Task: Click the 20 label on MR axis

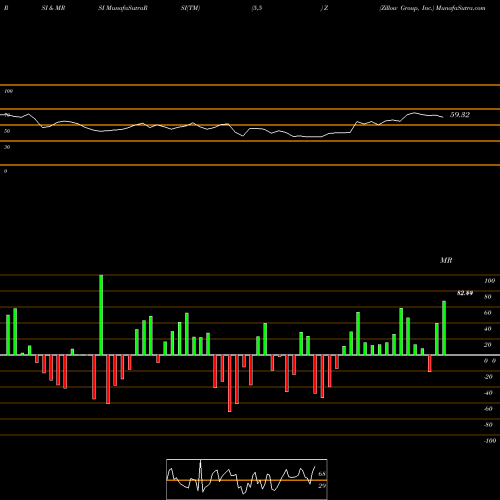Action: 488,345
